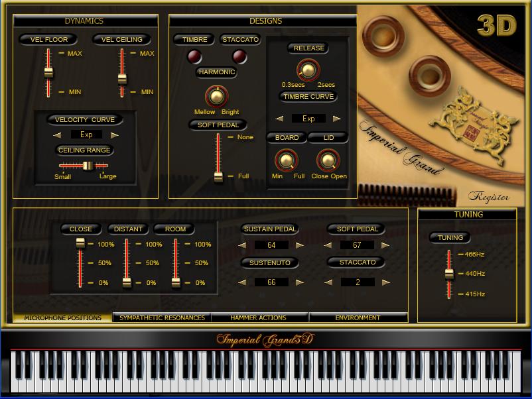The image size is (532, 399).
Task: Toggle the Staccato red LED indicator
Action: (x=239, y=56)
